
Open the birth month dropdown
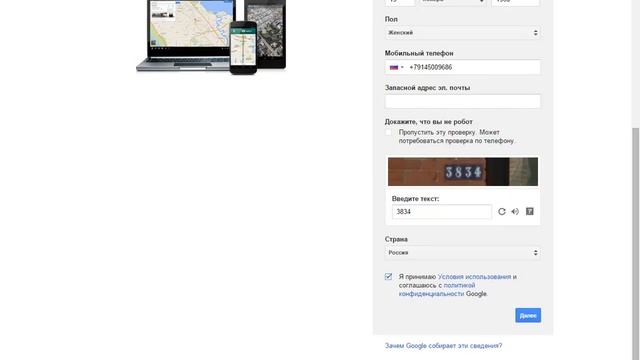[x=453, y=2]
